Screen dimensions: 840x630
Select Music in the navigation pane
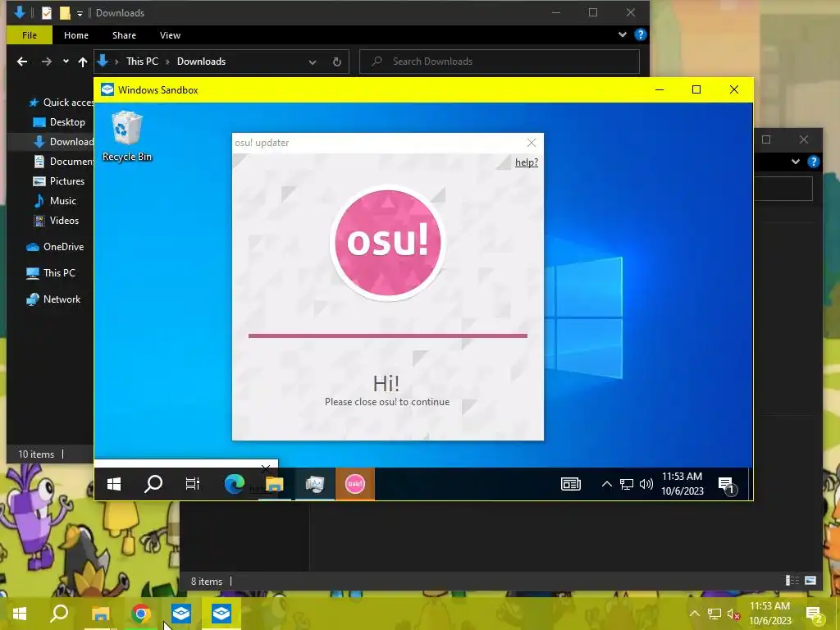(55, 201)
